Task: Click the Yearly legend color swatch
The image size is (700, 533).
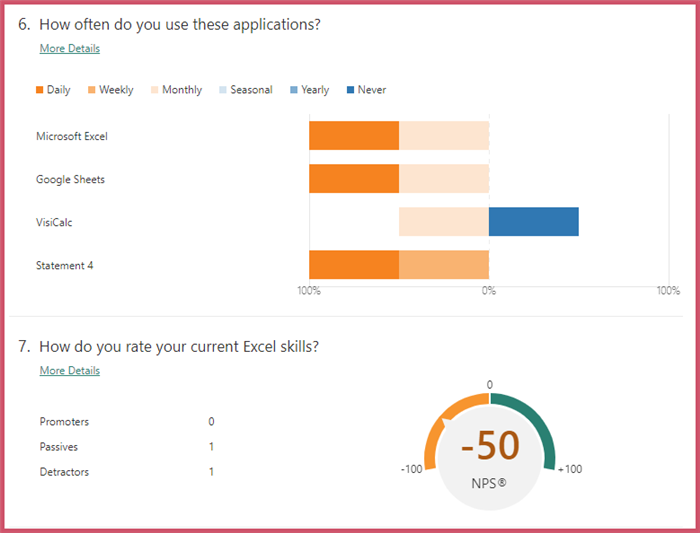Action: (294, 90)
